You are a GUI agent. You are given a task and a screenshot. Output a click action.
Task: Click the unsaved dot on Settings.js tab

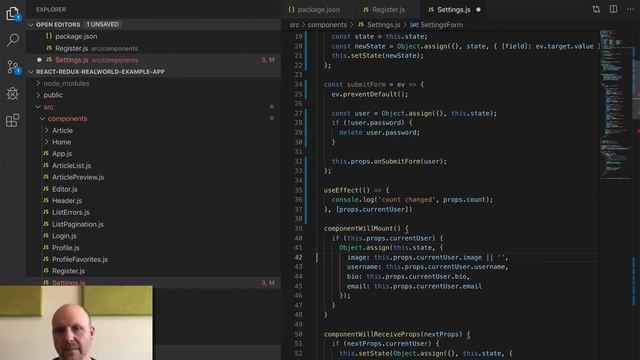click(478, 10)
